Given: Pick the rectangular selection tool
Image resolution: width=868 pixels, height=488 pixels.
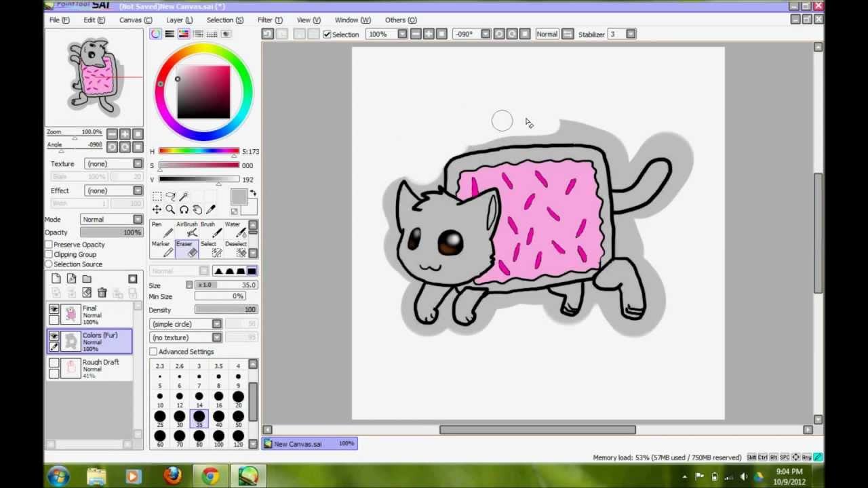Looking at the screenshot, I should (157, 197).
